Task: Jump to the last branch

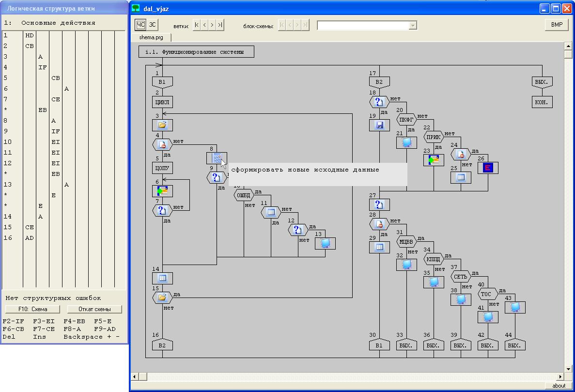Action: [220, 25]
